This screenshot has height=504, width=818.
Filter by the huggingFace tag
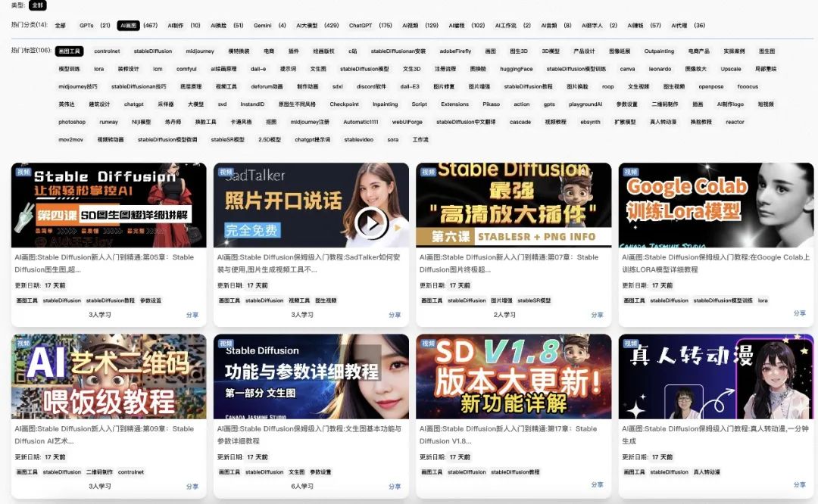click(x=516, y=69)
